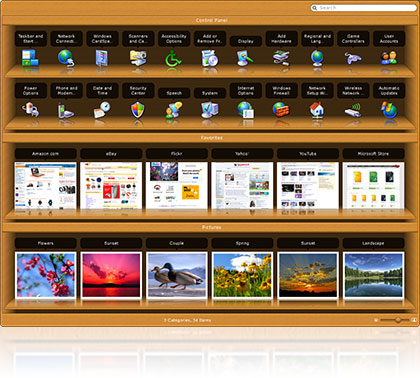420x378 pixels.
Task: Open the YouTube website thumbnail
Action: [x=308, y=186]
